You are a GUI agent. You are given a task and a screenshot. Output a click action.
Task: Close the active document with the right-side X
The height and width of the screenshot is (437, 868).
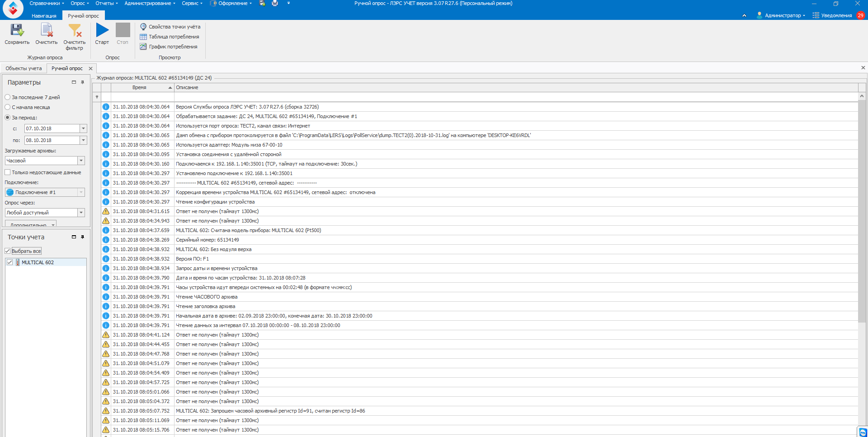pyautogui.click(x=863, y=68)
